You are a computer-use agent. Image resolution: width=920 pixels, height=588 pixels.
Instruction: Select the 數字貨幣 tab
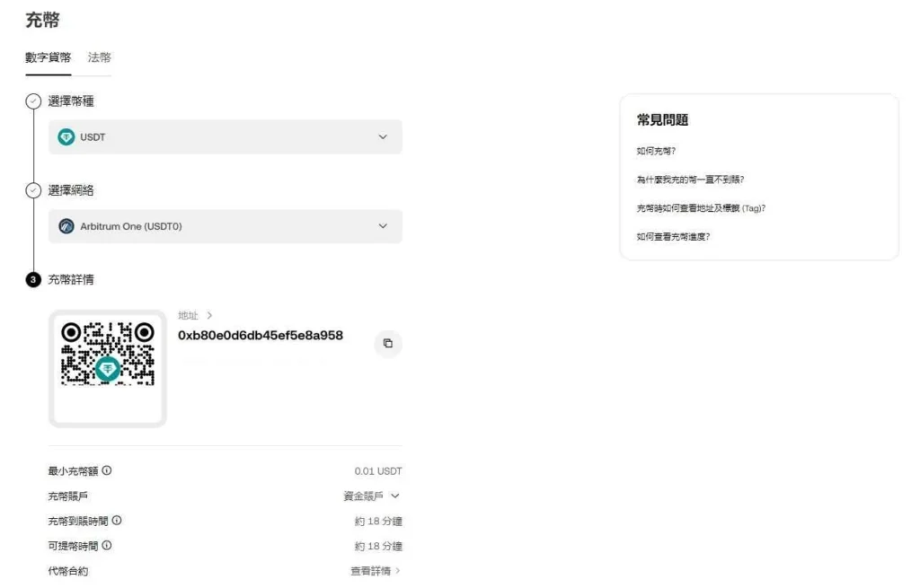(49, 57)
